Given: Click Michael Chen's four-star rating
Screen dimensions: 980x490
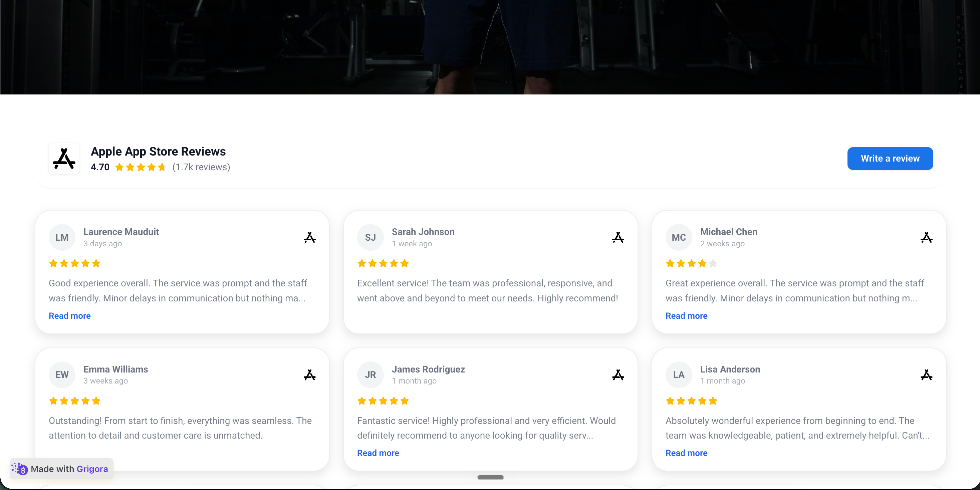Looking at the screenshot, I should tap(691, 263).
